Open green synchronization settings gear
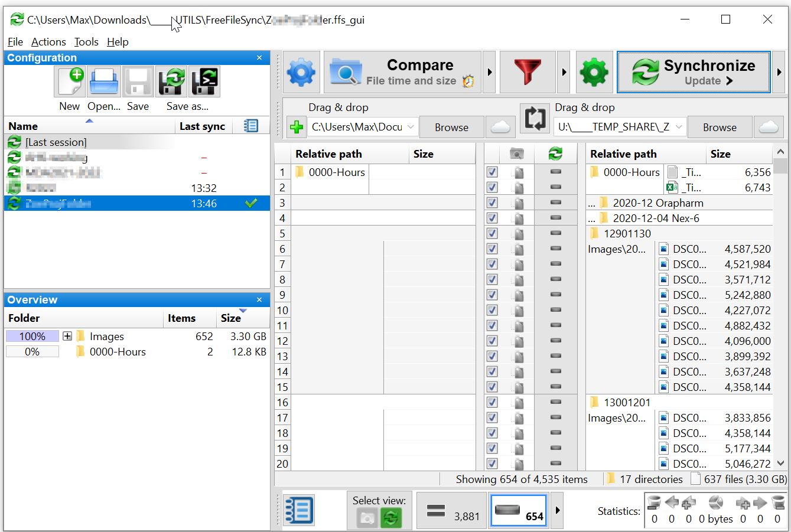Screen dimensions: 791x532 click(594, 73)
